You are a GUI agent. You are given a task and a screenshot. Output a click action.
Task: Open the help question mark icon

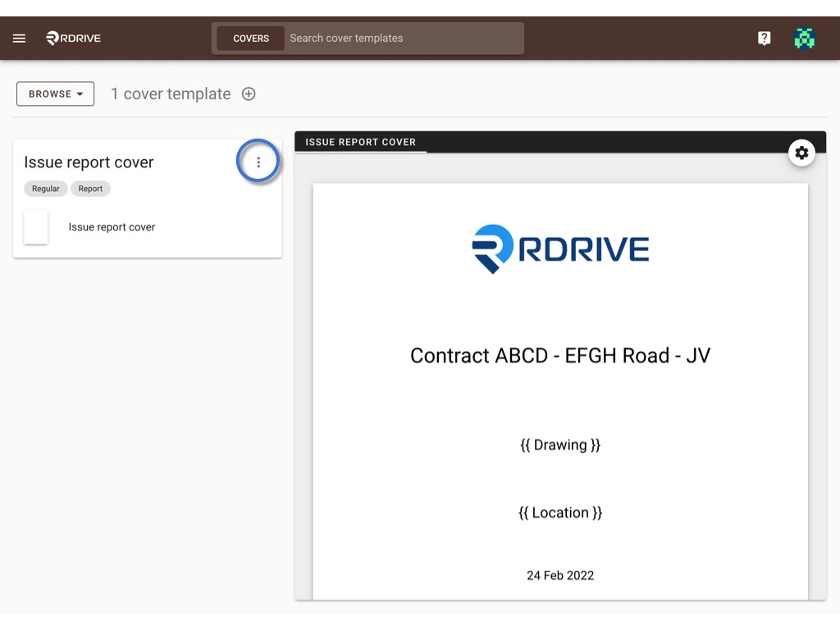click(764, 38)
